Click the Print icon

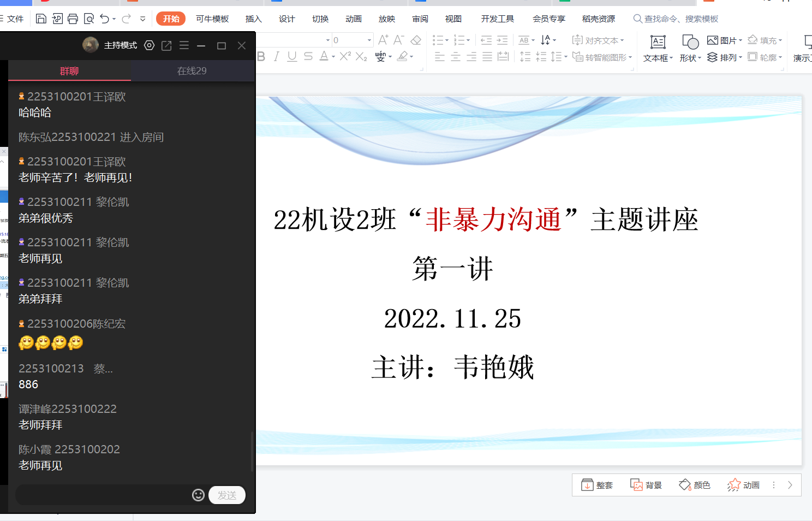click(x=73, y=19)
